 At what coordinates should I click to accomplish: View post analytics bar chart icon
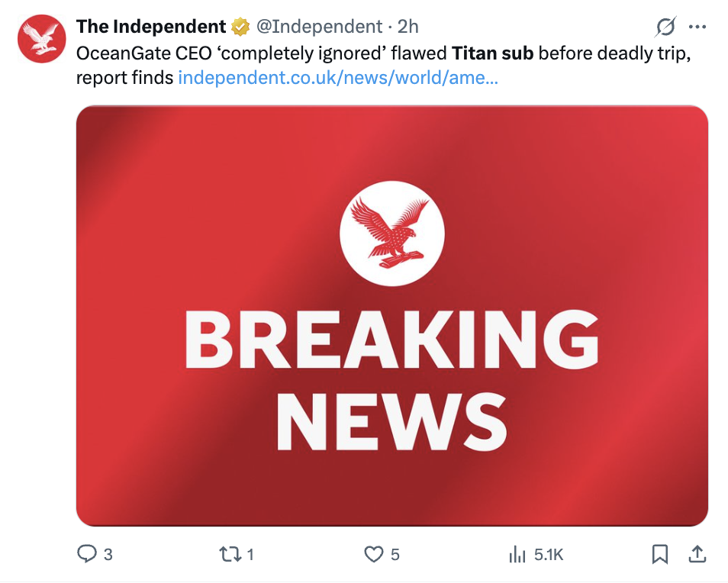coord(518,555)
